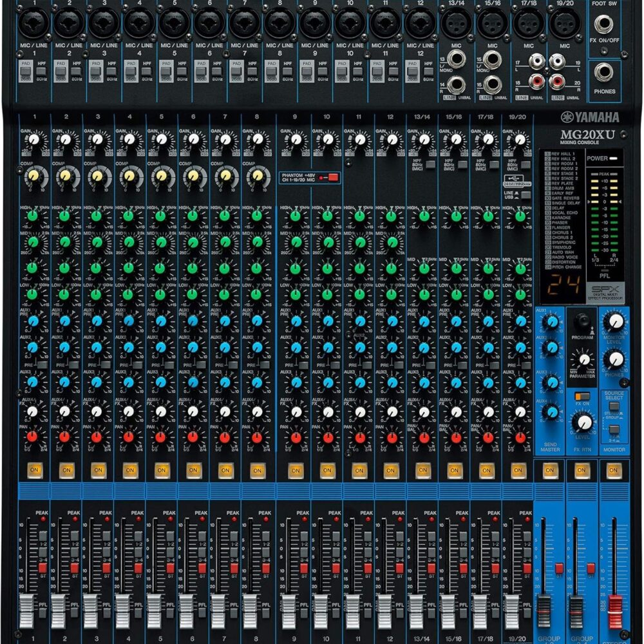This screenshot has width=644, height=644.
Task: Click the MONITOR LEVEL knob
Action: tap(615, 322)
